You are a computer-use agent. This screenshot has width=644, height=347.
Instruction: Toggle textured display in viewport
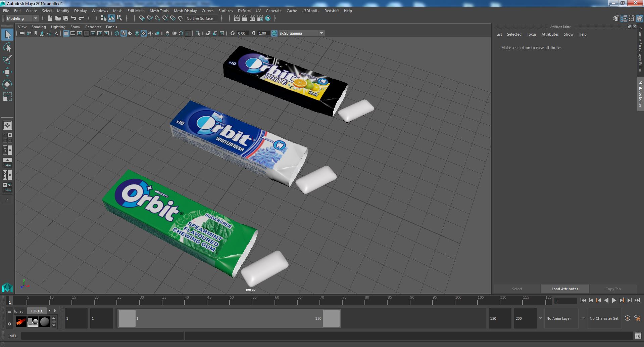click(144, 33)
